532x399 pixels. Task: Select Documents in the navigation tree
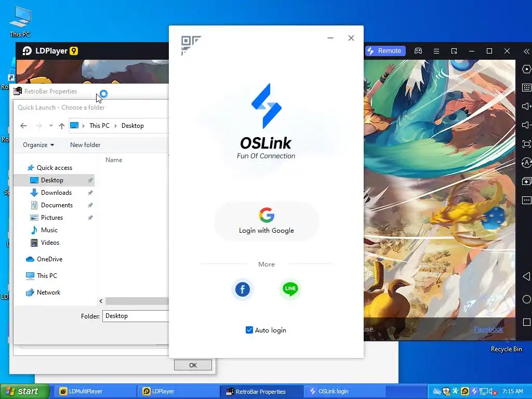pyautogui.click(x=57, y=205)
